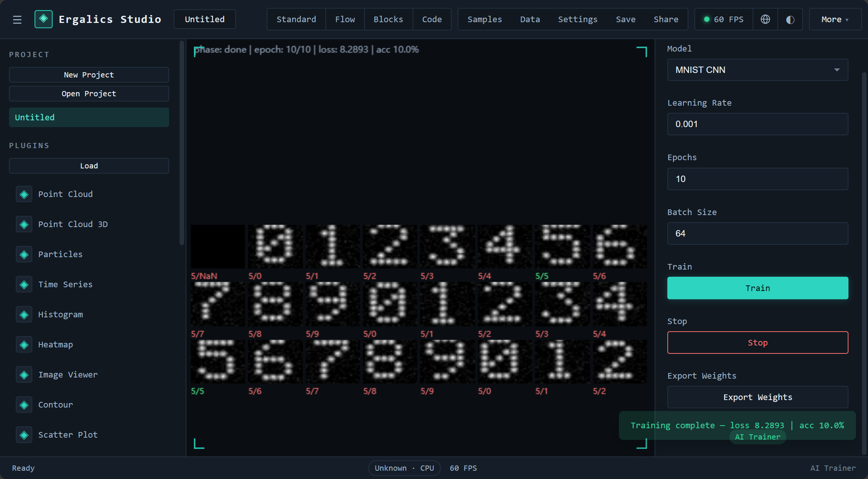Start training with the Train button
Screen dimensions: 868x479
[x=758, y=288]
